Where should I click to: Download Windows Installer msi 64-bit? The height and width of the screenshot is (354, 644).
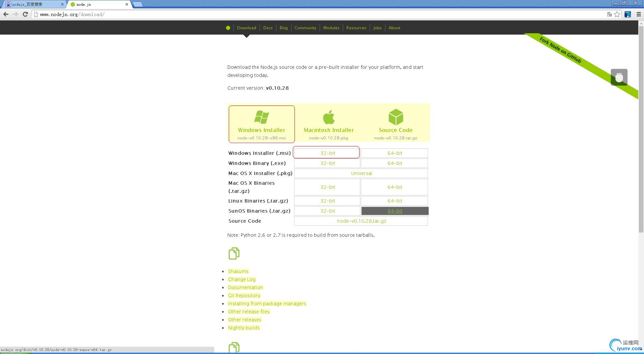pyautogui.click(x=395, y=153)
